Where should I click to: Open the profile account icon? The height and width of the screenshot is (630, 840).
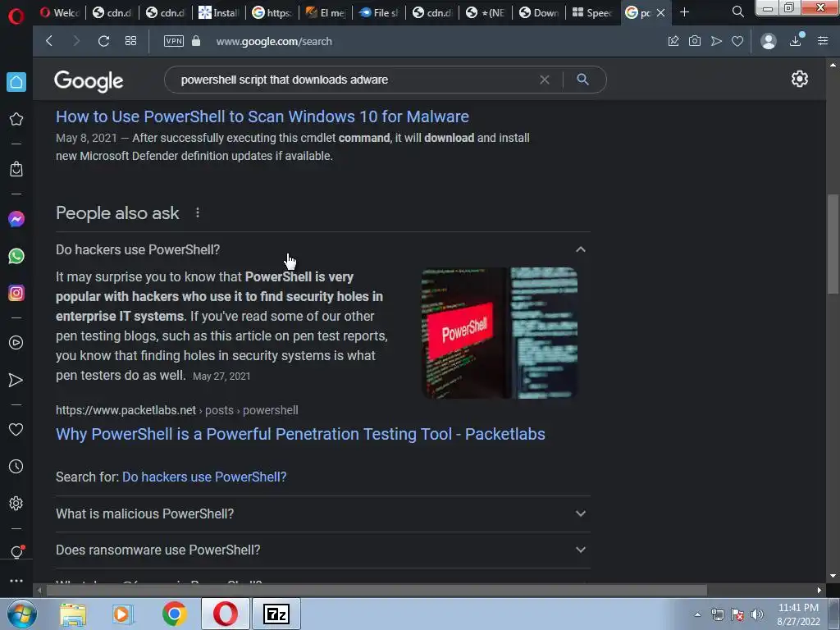pos(768,41)
